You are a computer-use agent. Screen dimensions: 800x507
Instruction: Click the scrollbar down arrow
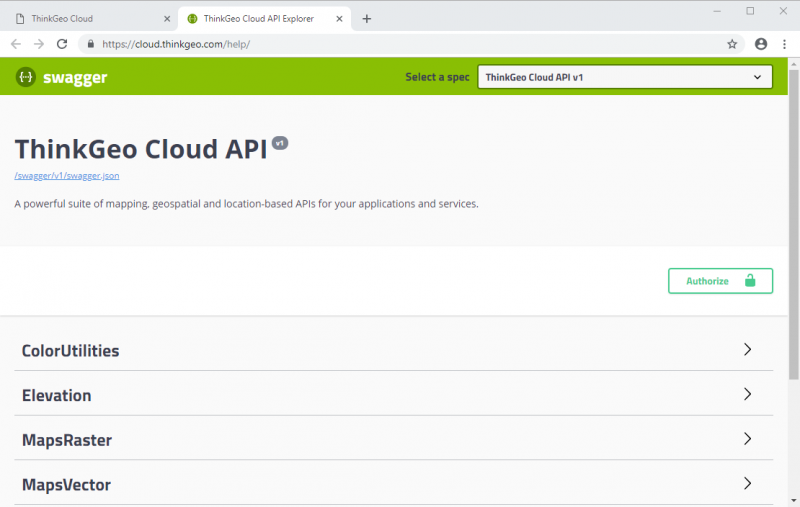coord(793,501)
